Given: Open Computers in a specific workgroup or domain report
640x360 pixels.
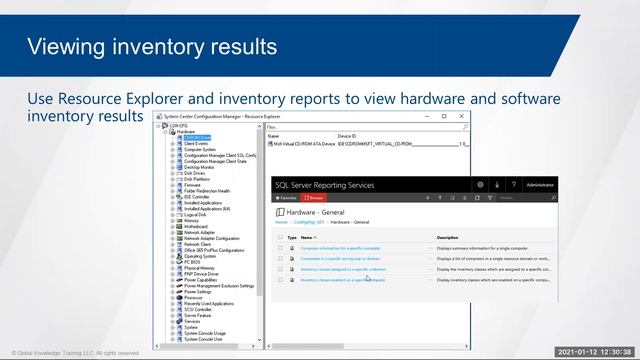Looking at the screenshot, I should [340, 259].
